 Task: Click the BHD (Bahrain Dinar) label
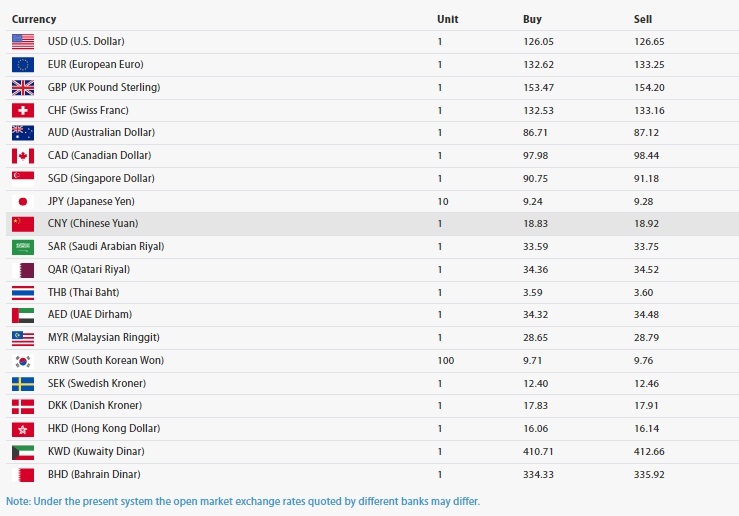coord(94,474)
